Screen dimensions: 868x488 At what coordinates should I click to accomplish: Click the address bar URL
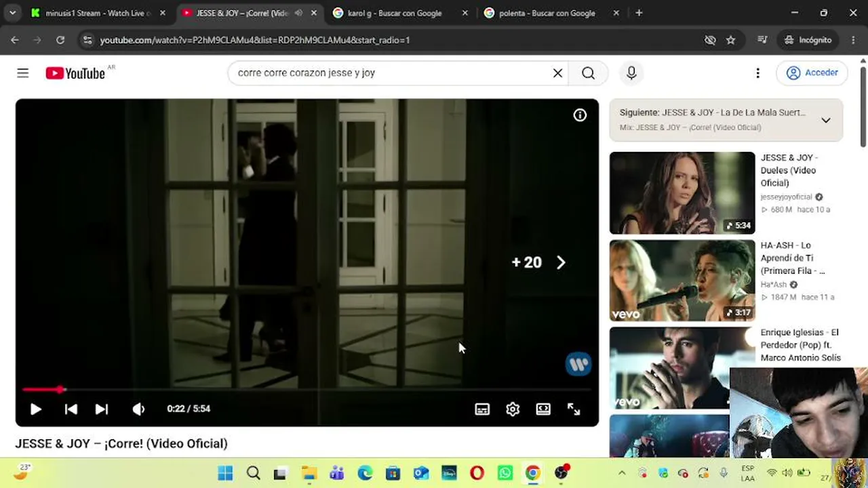point(255,40)
